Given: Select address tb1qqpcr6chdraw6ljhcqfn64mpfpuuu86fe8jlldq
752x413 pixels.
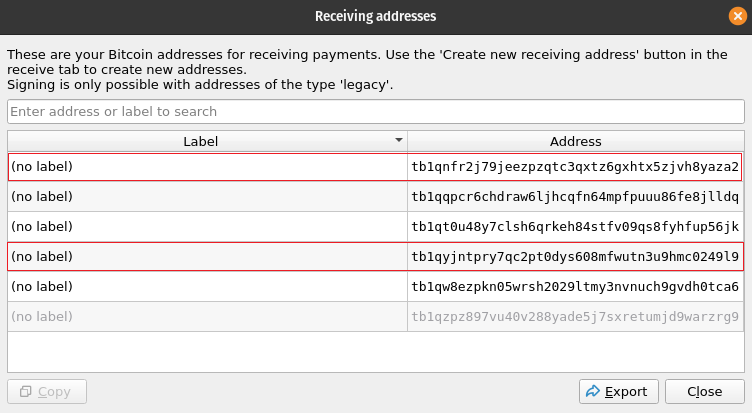Looking at the screenshot, I should pos(575,196).
